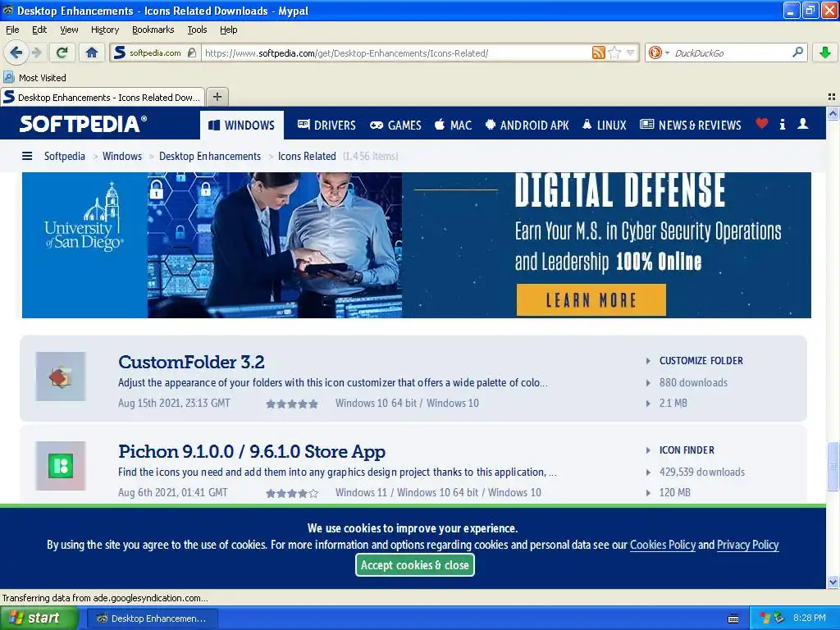Bookmark this page with the star icon
This screenshot has height=630, width=840.
(x=615, y=52)
